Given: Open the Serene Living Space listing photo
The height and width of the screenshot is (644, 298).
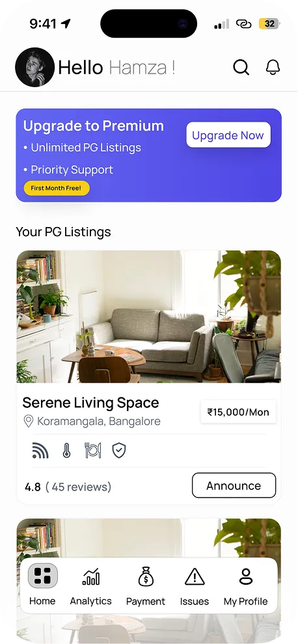Looking at the screenshot, I should click(149, 317).
